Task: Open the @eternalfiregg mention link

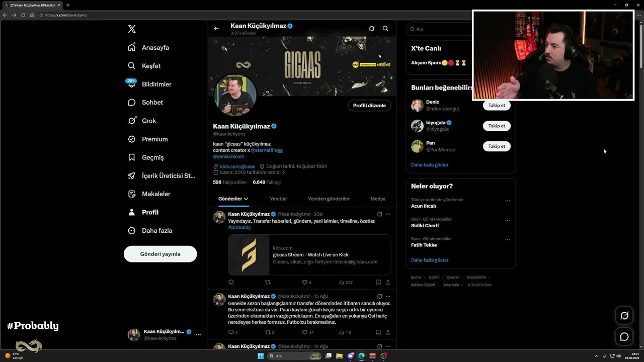Action: tap(267, 150)
